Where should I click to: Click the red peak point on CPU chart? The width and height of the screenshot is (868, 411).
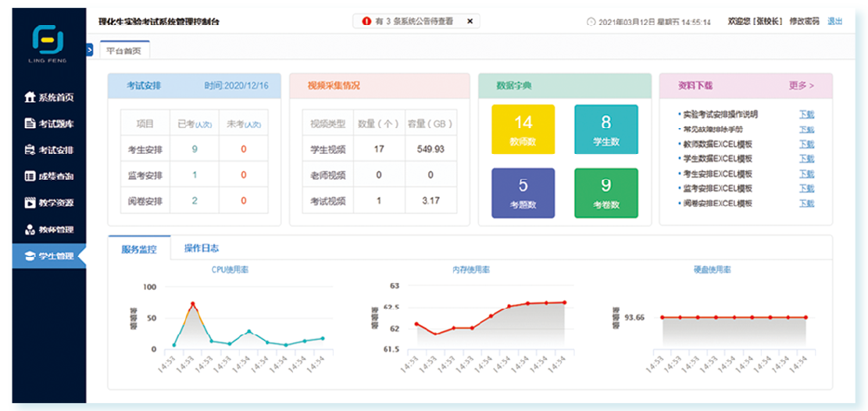[192, 304]
